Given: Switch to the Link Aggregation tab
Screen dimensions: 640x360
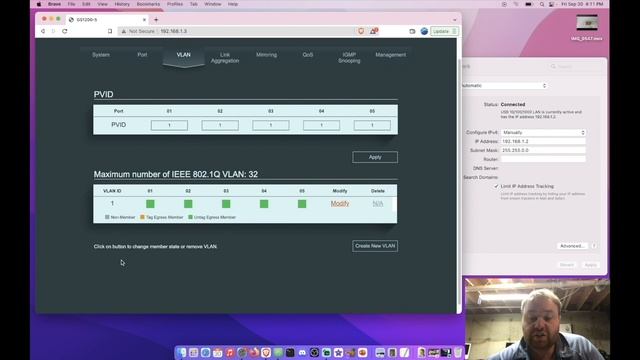Looking at the screenshot, I should [x=225, y=58].
